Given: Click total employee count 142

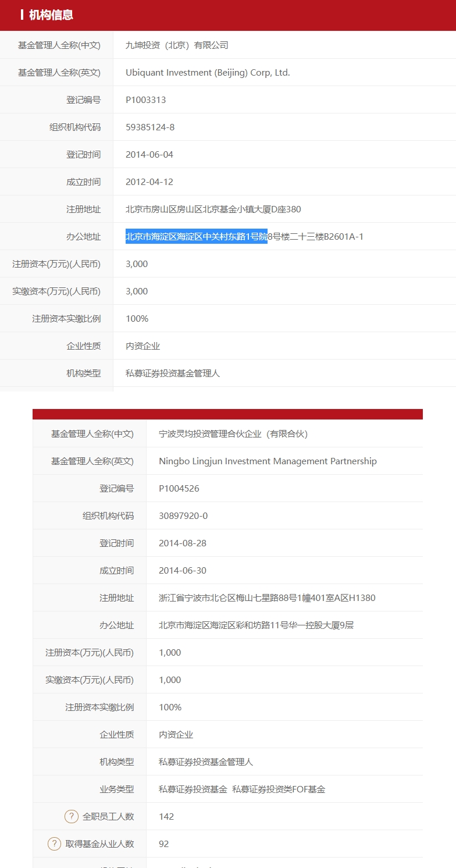Looking at the screenshot, I should pos(166,816).
